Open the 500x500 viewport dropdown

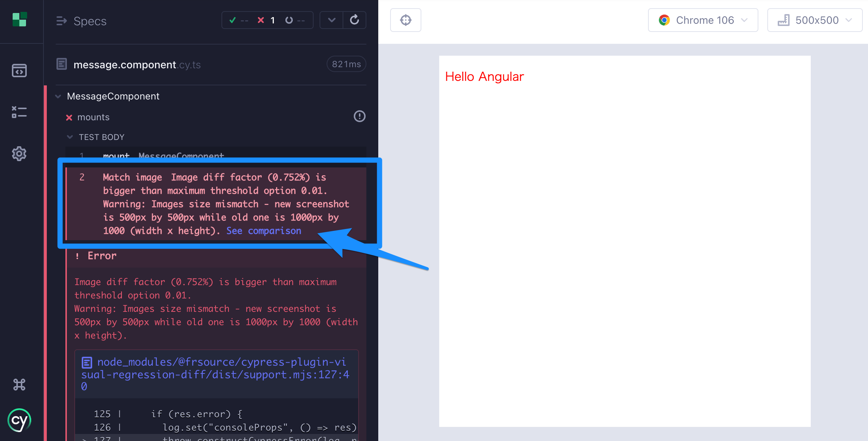pos(814,20)
